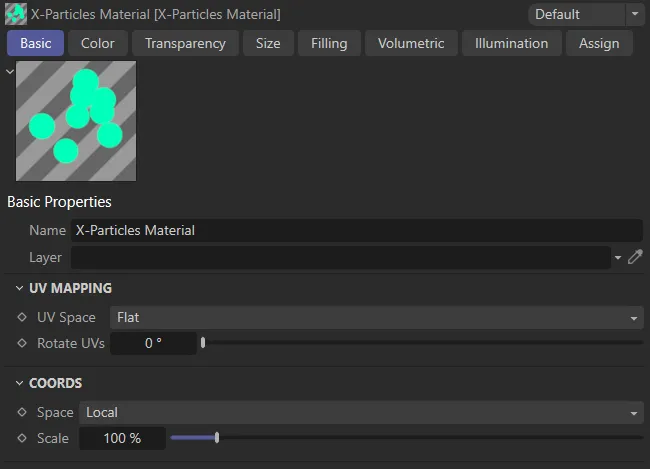Click the Rotate UVs label

click(71, 343)
